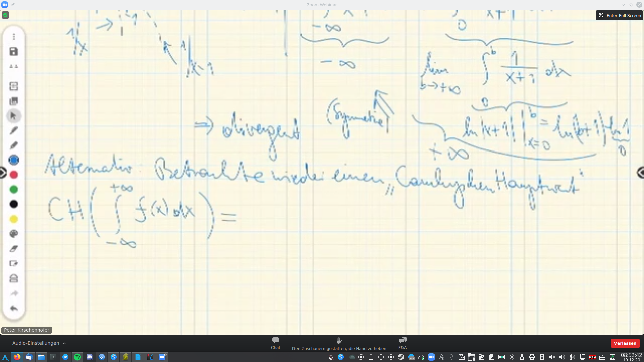Choose the blue pen color

coord(14,160)
